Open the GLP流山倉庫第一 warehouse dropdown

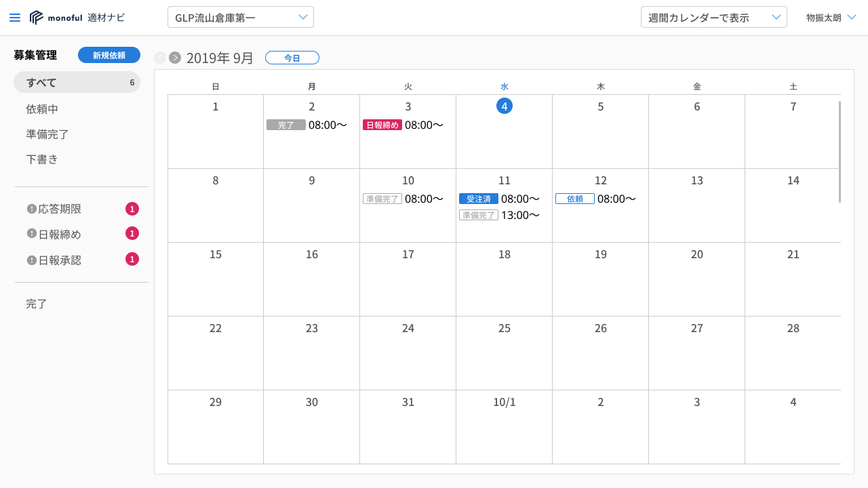point(240,18)
